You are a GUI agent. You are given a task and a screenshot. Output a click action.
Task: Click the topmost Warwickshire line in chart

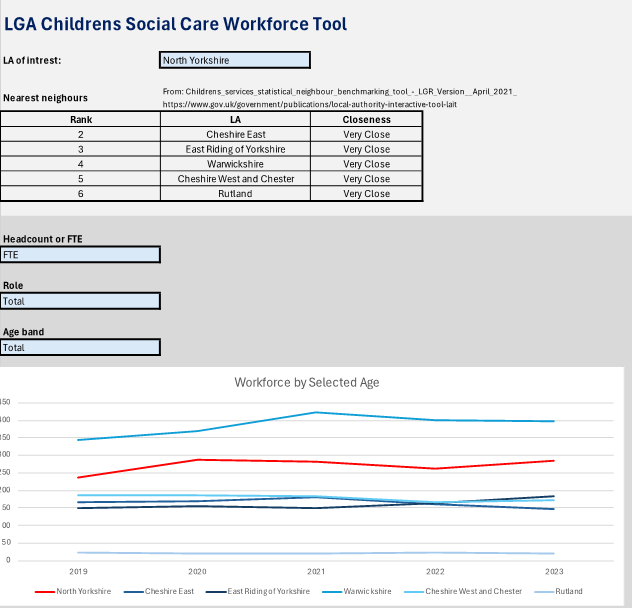pyautogui.click(x=316, y=412)
